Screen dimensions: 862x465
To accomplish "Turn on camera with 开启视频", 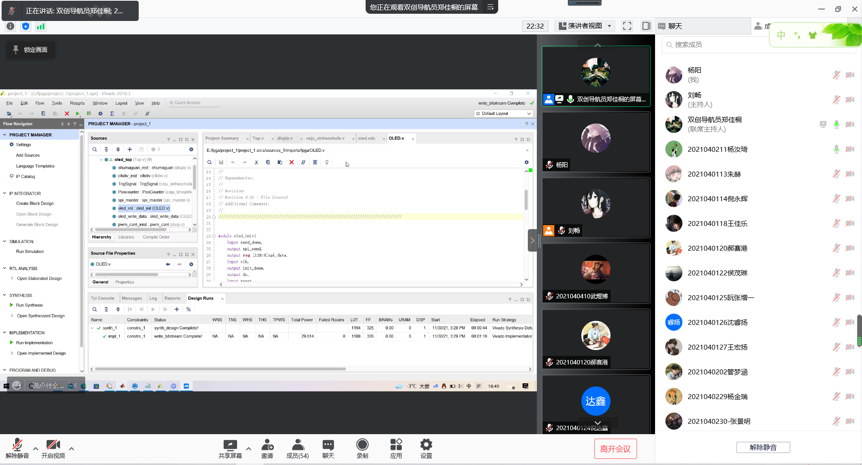I will 53,446.
